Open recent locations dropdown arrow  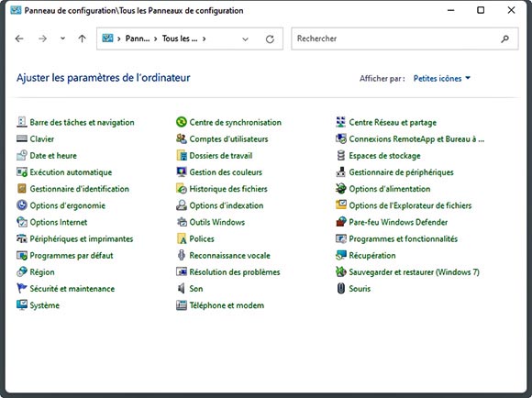click(62, 39)
